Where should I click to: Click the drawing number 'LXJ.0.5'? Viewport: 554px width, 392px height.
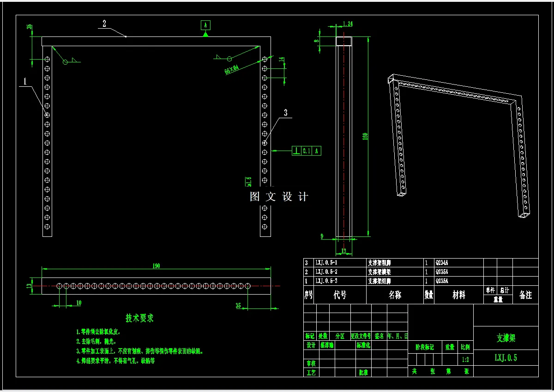[506, 357]
